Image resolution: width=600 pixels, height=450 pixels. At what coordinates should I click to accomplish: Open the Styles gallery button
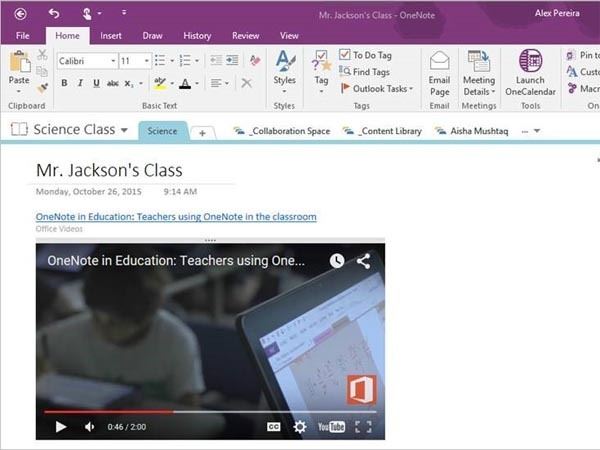tap(284, 72)
